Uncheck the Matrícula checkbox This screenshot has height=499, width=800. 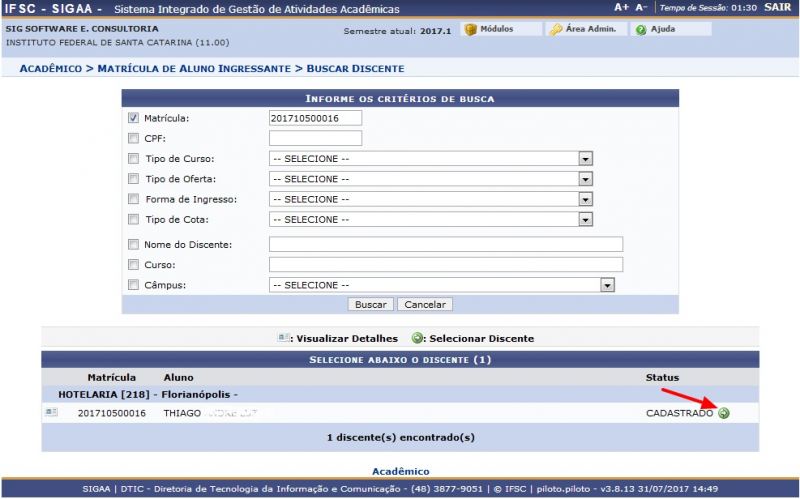134,118
